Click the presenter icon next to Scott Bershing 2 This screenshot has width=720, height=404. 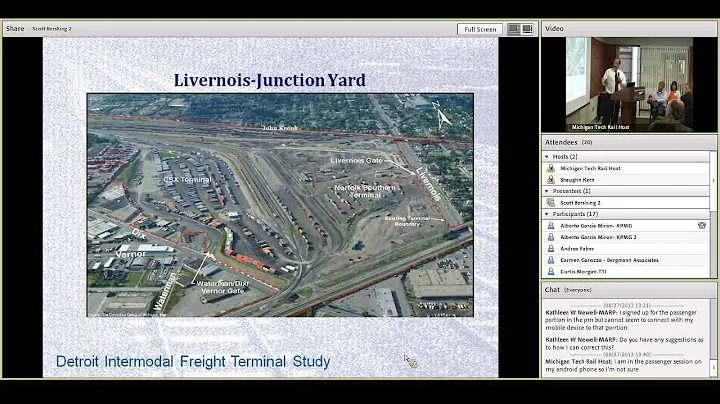551,202
